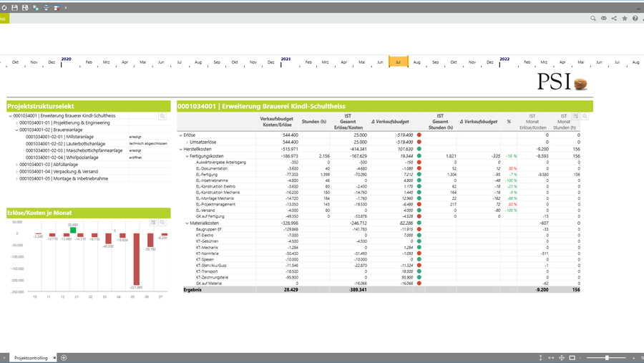Click the fit width horizontal arrows icon
The image size is (644, 363).
coord(551,358)
